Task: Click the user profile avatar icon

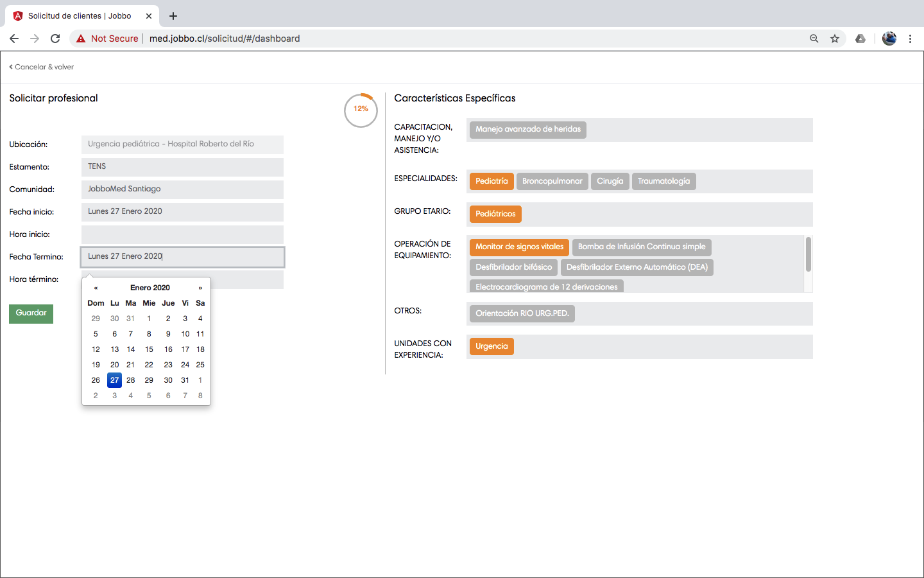Action: [889, 39]
